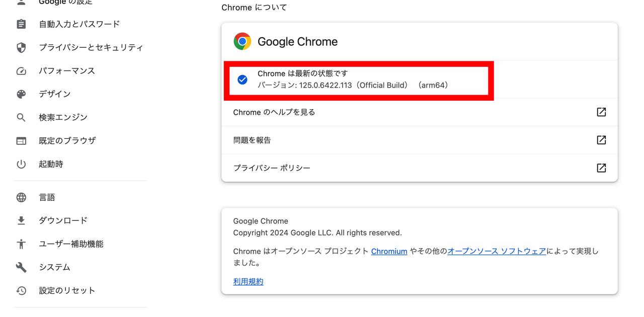Click the speedometer performance icon

tap(21, 71)
